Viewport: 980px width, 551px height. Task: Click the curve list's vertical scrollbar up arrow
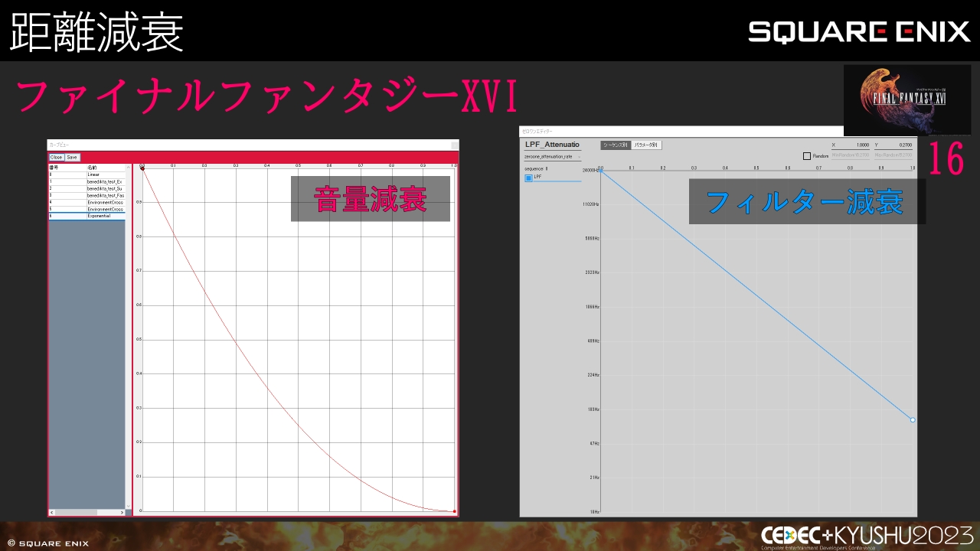point(128,167)
